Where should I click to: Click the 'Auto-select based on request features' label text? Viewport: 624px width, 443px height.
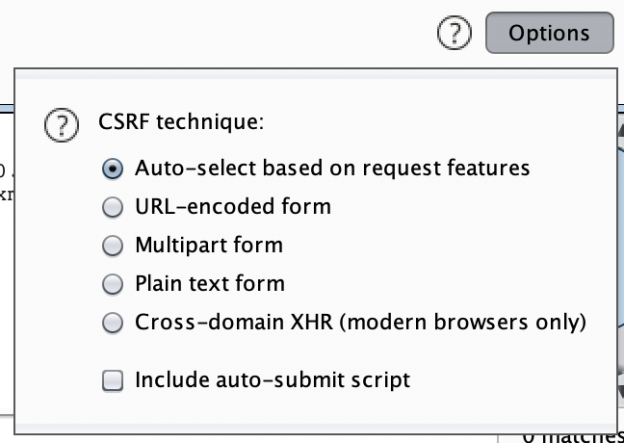pos(332,168)
